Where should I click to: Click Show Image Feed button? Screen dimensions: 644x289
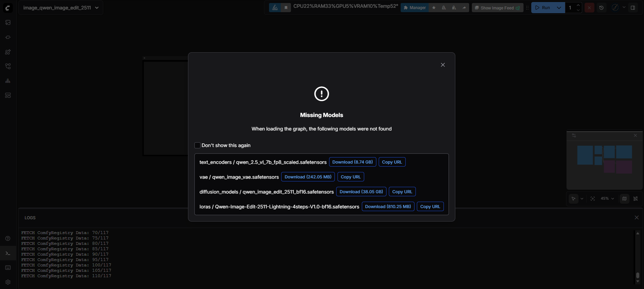pos(497,8)
